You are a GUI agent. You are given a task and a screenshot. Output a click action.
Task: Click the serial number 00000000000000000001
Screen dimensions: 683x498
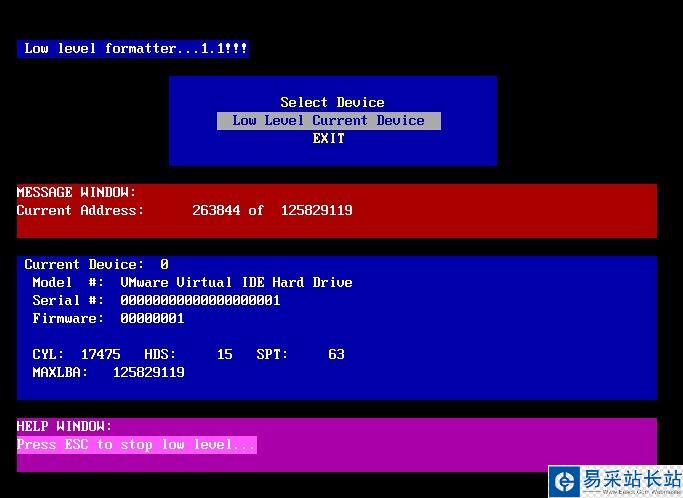click(x=200, y=300)
